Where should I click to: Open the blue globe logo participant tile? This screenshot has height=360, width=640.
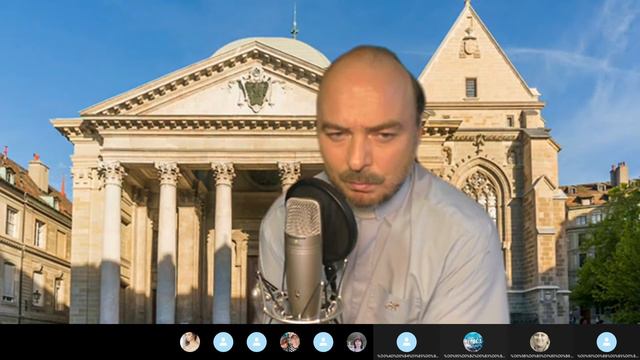[473, 342]
